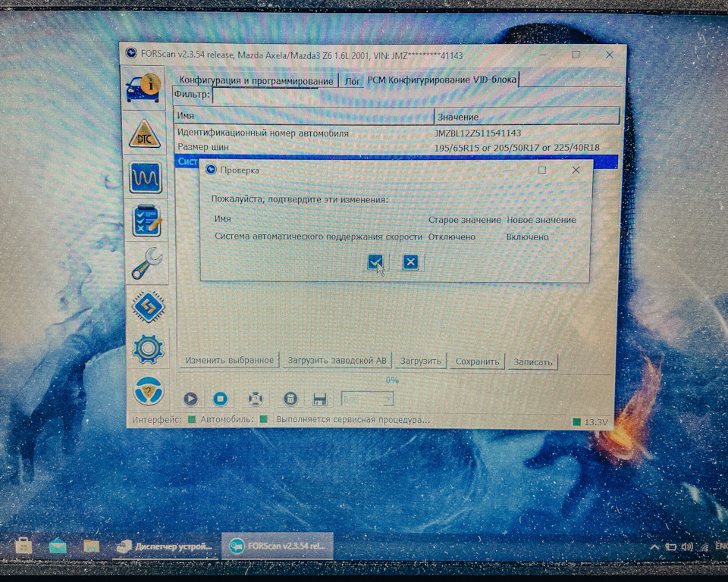The width and height of the screenshot is (728, 582).
Task: Open the vehicle information sidebar icon
Action: point(143,88)
